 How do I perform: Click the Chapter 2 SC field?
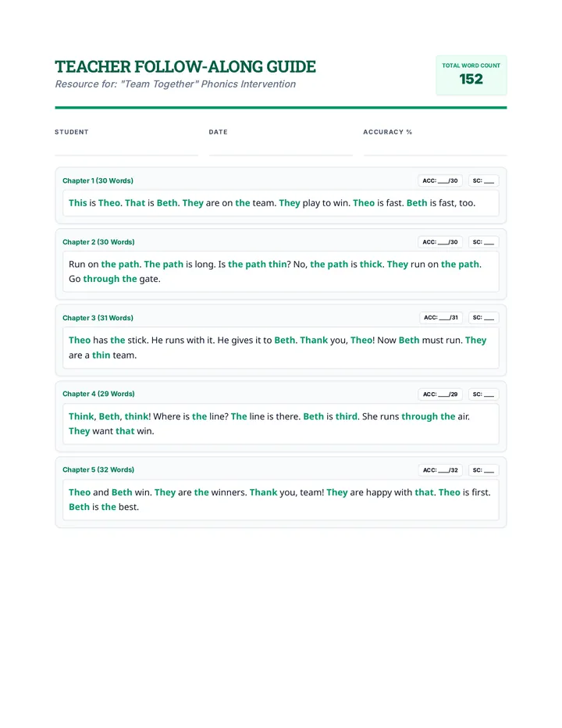point(484,242)
